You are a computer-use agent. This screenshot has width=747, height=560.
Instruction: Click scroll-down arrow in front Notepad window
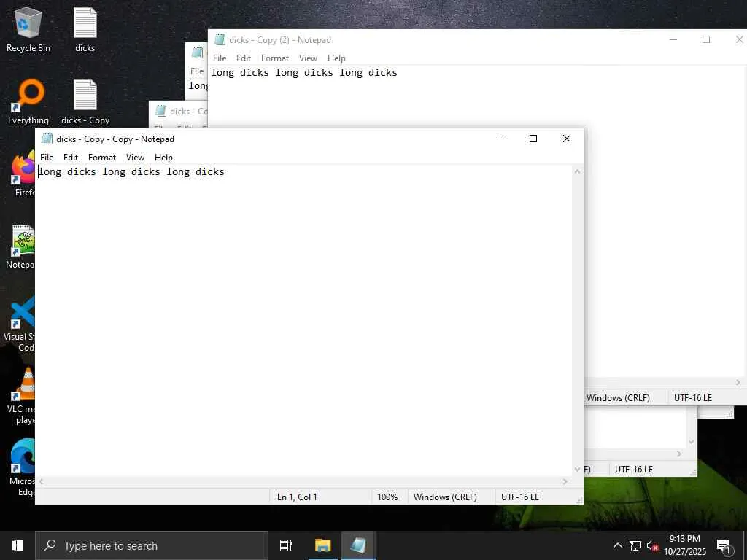coord(578,470)
